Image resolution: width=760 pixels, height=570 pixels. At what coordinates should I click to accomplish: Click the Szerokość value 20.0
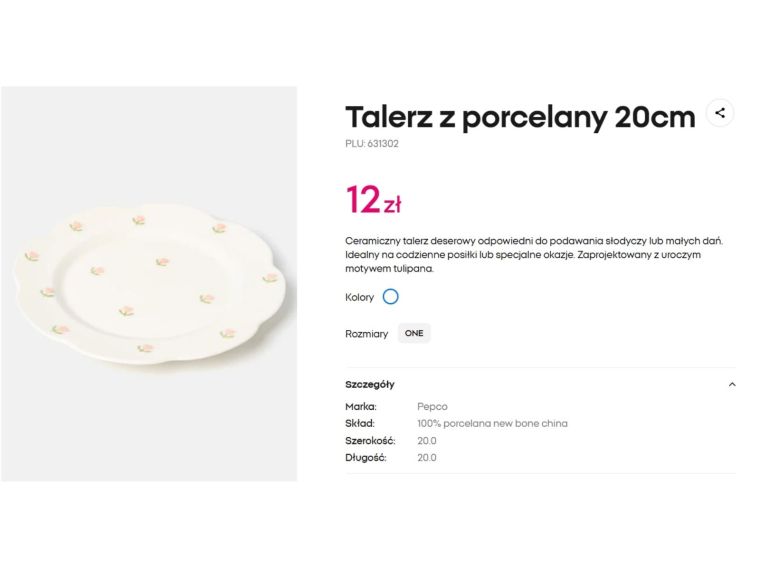click(x=427, y=441)
